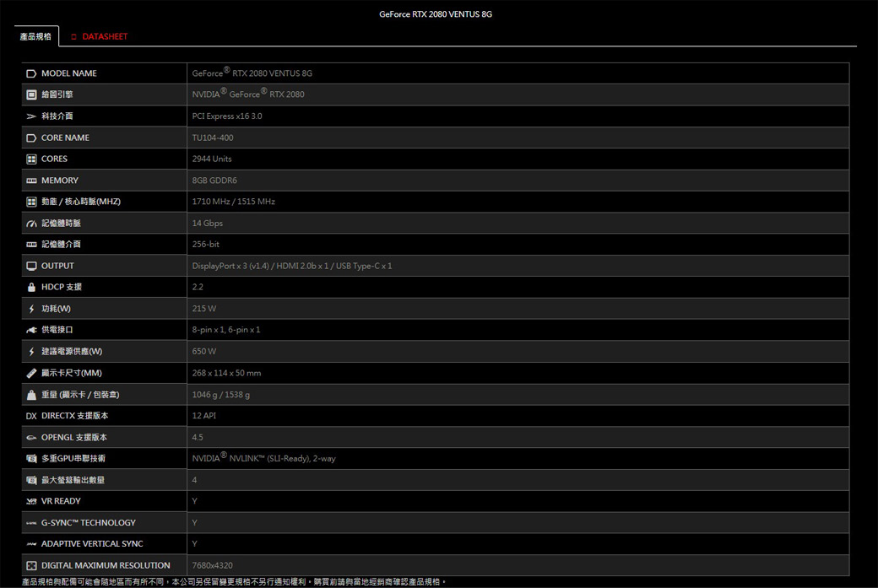Screen dimensions: 878x588
Task: Click the OUTPUT monitor icon
Action: [x=31, y=266]
